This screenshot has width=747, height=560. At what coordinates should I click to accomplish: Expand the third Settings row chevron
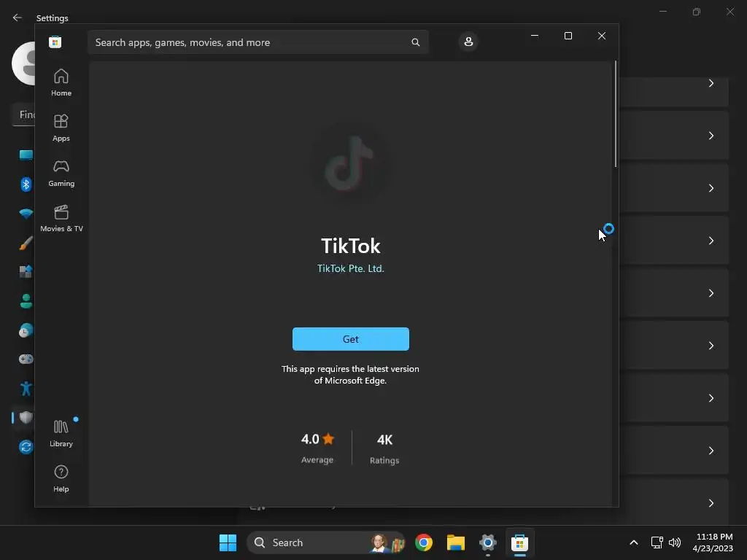pyautogui.click(x=711, y=188)
